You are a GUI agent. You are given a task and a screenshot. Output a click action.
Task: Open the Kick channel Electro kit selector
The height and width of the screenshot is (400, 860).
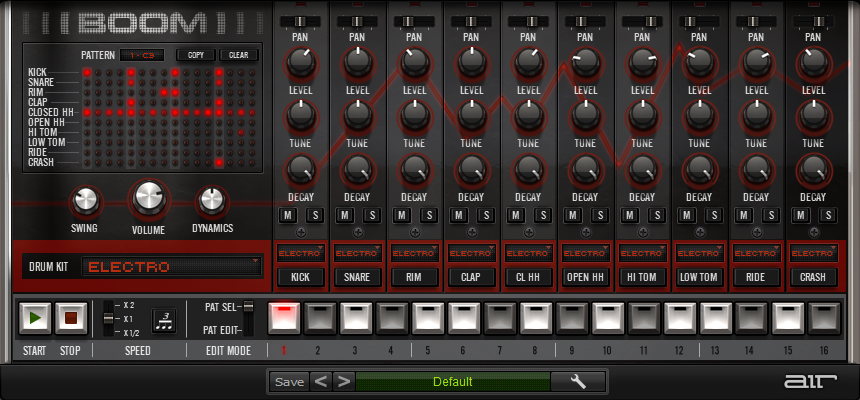coord(301,253)
